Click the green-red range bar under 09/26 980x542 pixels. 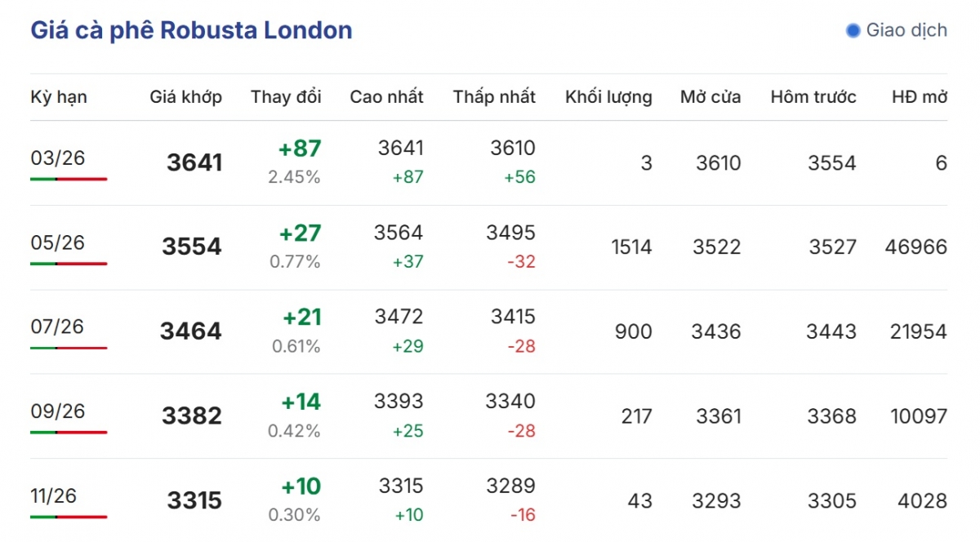click(x=69, y=433)
